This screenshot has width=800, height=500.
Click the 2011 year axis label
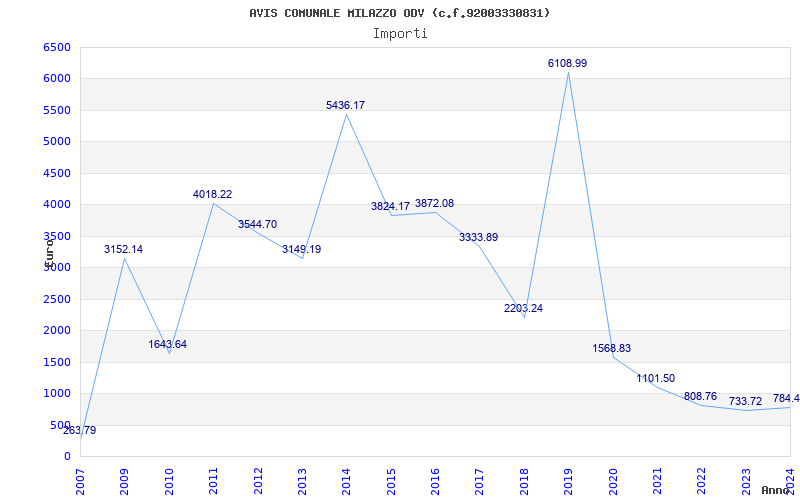[x=214, y=481]
